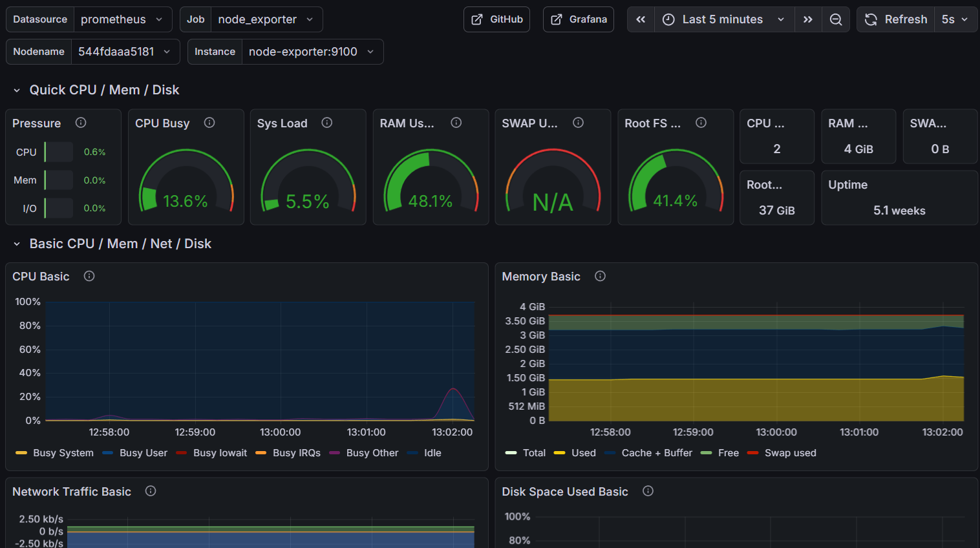Screen dimensions: 980x548
Task: Click the zoom-out magnifier icon
Action: [836, 19]
